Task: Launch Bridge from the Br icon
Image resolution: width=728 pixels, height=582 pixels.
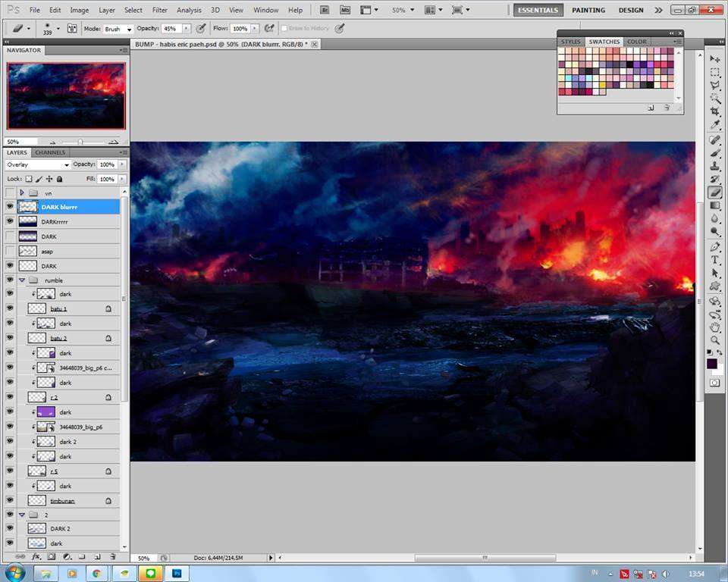Action: point(325,10)
